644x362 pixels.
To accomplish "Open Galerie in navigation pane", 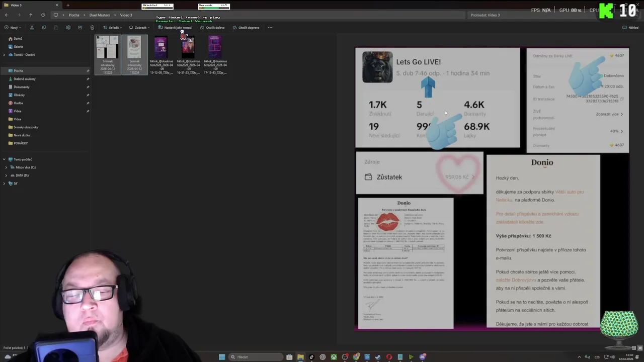I will 18,47.
